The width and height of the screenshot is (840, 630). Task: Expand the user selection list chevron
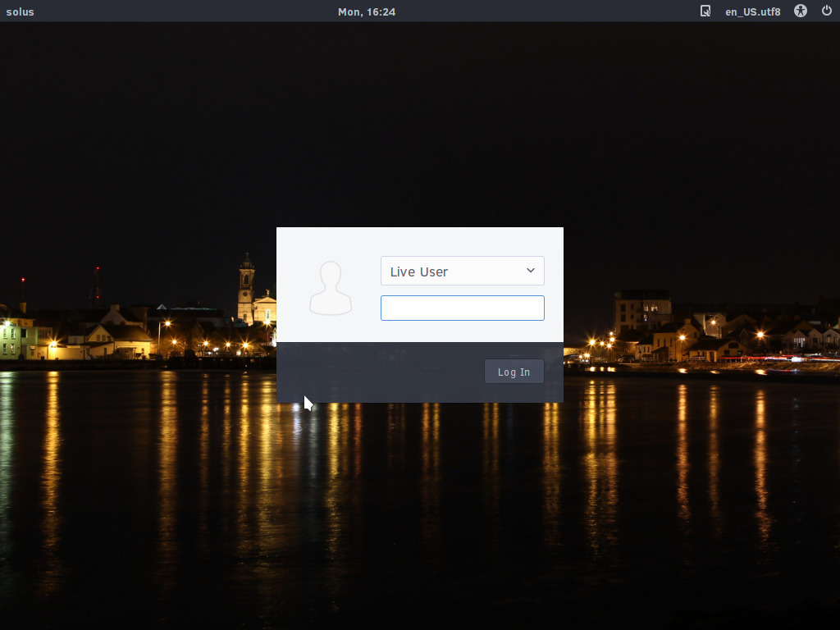click(x=530, y=271)
